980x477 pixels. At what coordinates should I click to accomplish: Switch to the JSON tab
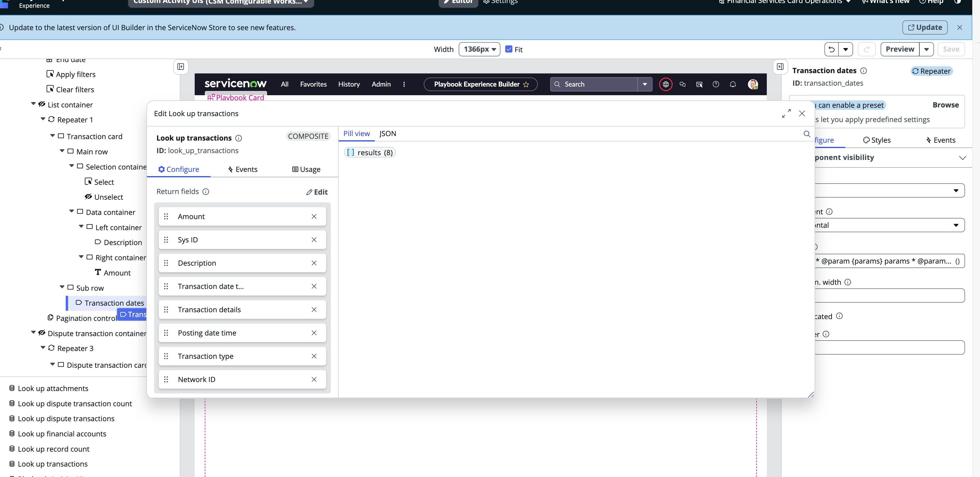click(387, 133)
